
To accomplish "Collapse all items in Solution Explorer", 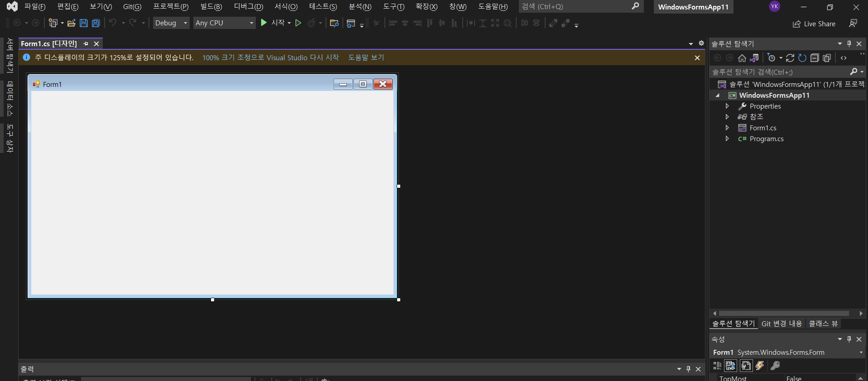I will click(815, 58).
